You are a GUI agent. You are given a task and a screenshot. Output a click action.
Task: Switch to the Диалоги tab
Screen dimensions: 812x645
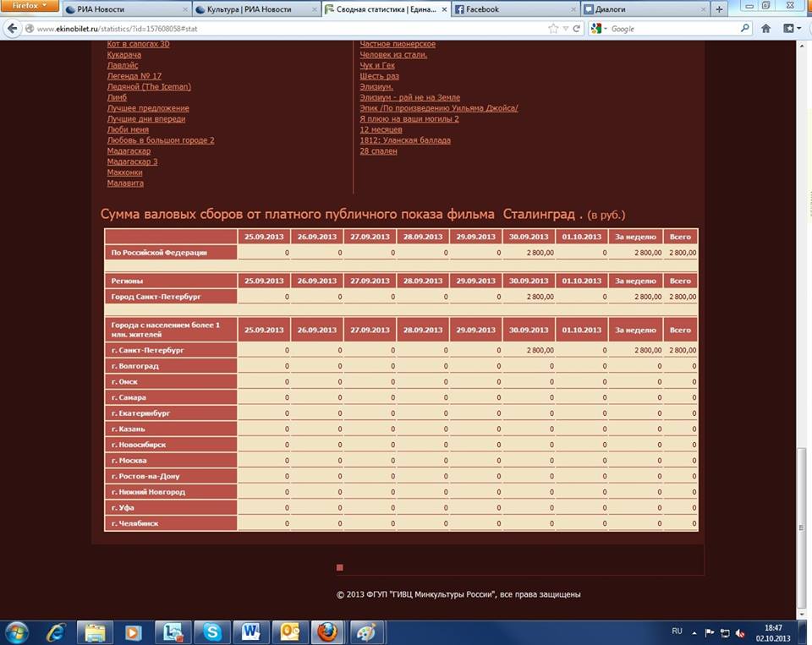tap(645, 9)
